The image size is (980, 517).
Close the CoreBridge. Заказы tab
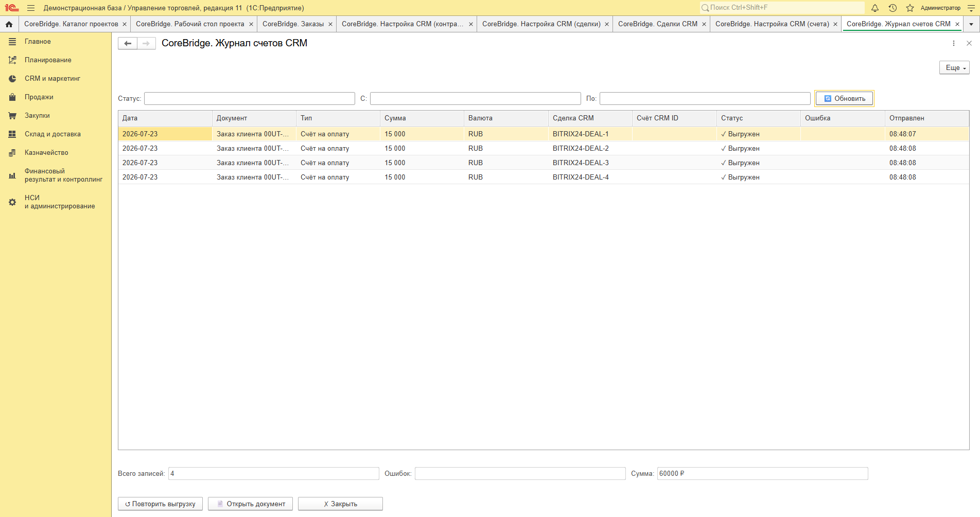tap(330, 24)
